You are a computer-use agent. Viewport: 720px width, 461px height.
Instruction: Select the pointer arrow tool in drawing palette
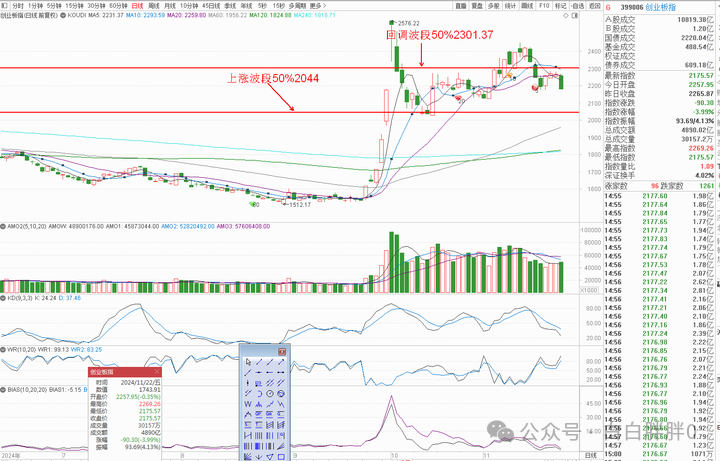248,362
